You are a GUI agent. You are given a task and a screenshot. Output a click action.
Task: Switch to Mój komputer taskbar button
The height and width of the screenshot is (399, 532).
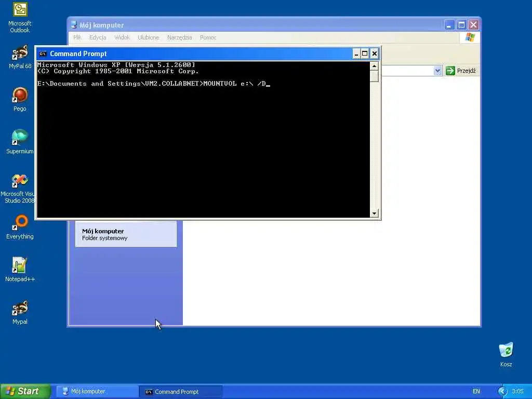96,392
